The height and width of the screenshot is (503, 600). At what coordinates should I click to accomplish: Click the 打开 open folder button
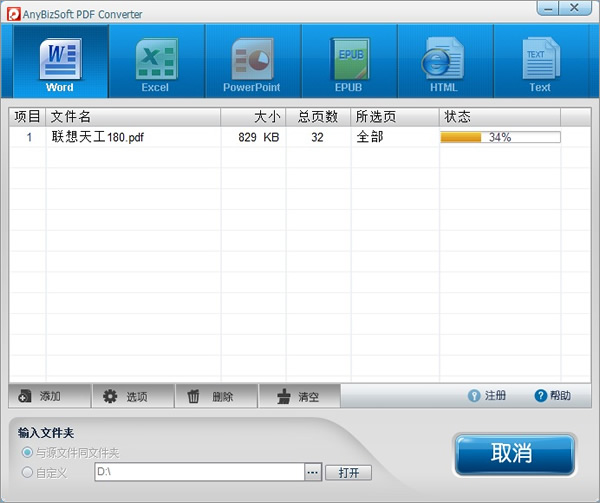(x=349, y=473)
